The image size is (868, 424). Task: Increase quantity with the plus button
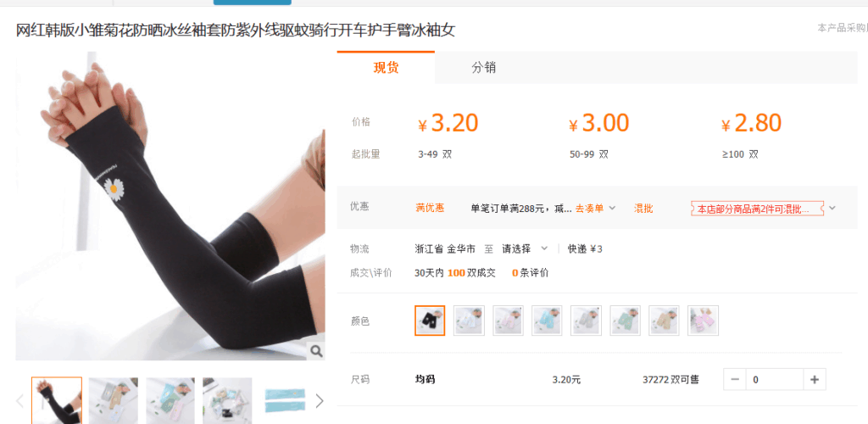[815, 380]
